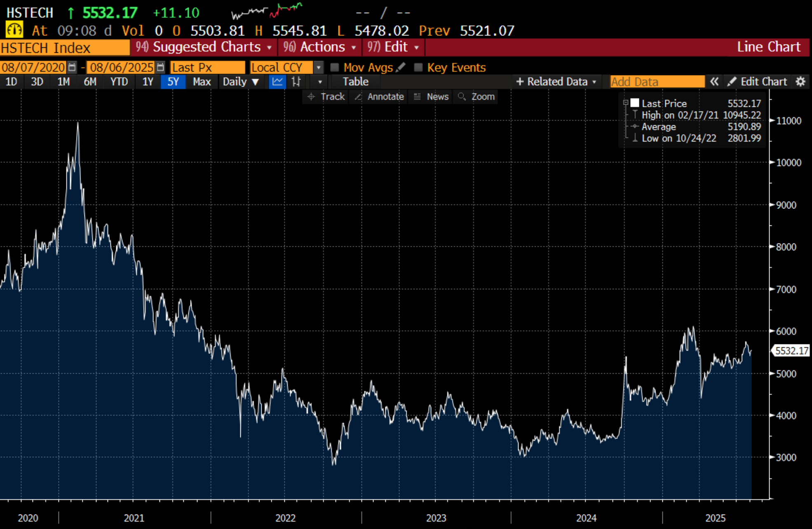This screenshot has width=812, height=529.
Task: Switch to the bar chart type icon
Action: [296, 82]
